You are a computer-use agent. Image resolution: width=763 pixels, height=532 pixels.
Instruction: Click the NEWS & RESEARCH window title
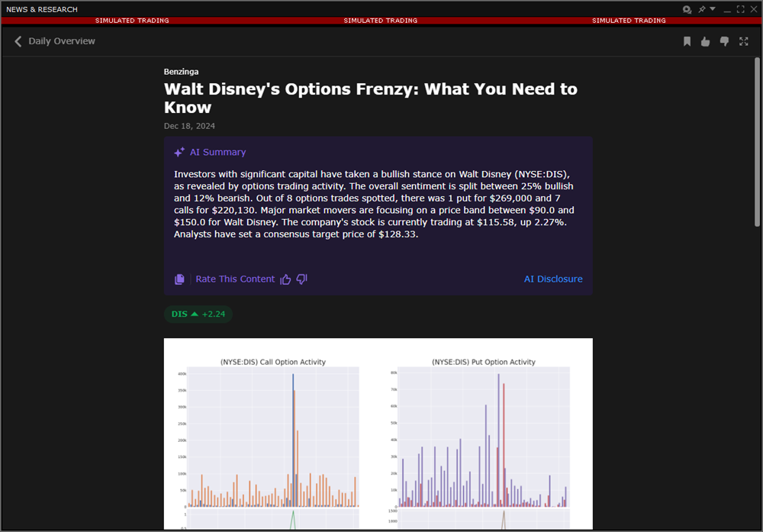point(42,9)
